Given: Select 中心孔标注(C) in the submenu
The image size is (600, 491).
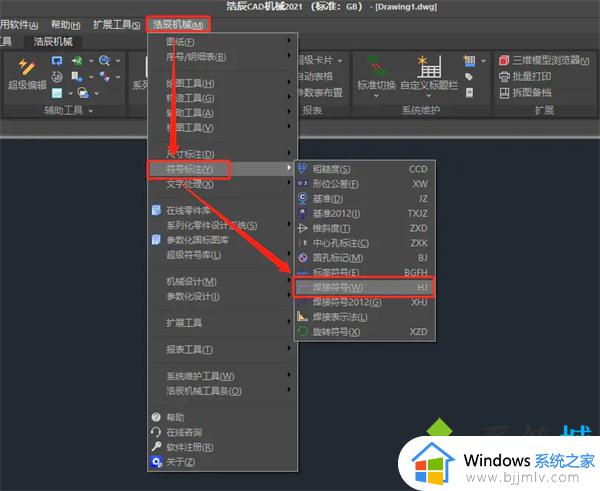Looking at the screenshot, I should (x=364, y=243).
